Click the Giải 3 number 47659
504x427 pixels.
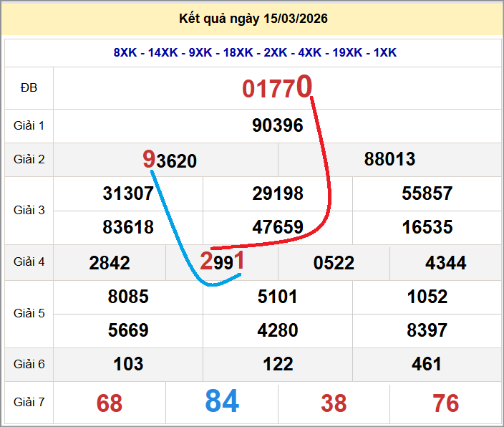tap(278, 228)
